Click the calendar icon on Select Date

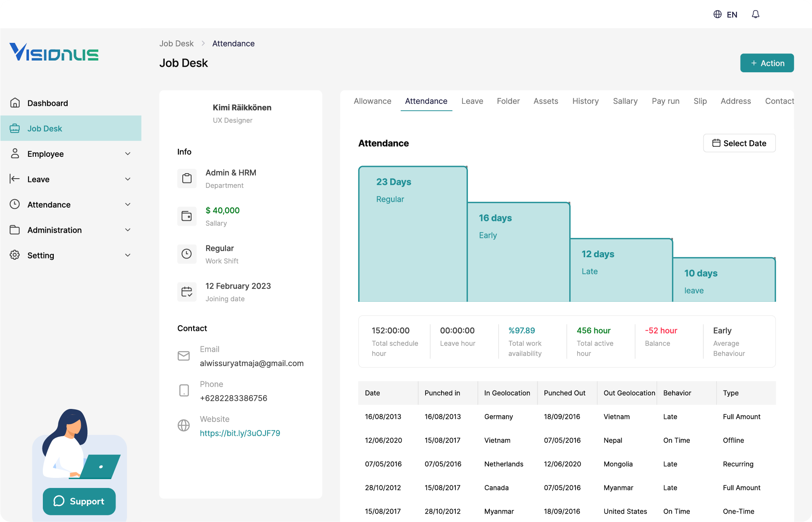(717, 143)
